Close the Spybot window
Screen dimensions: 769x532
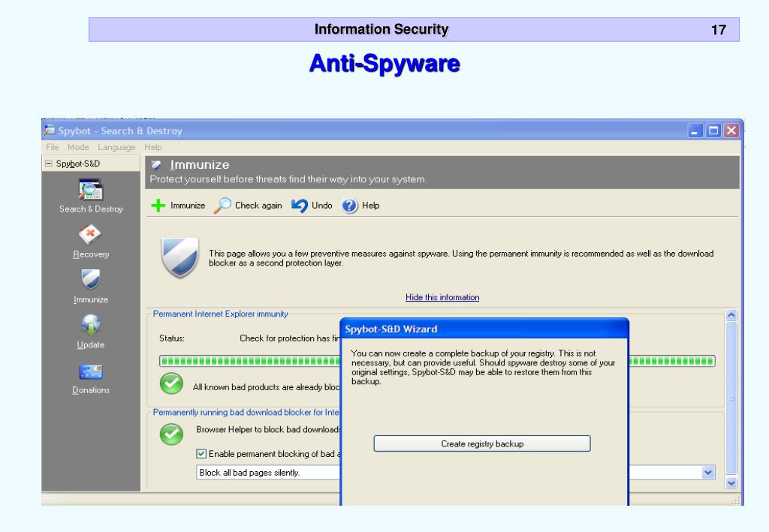(731, 131)
